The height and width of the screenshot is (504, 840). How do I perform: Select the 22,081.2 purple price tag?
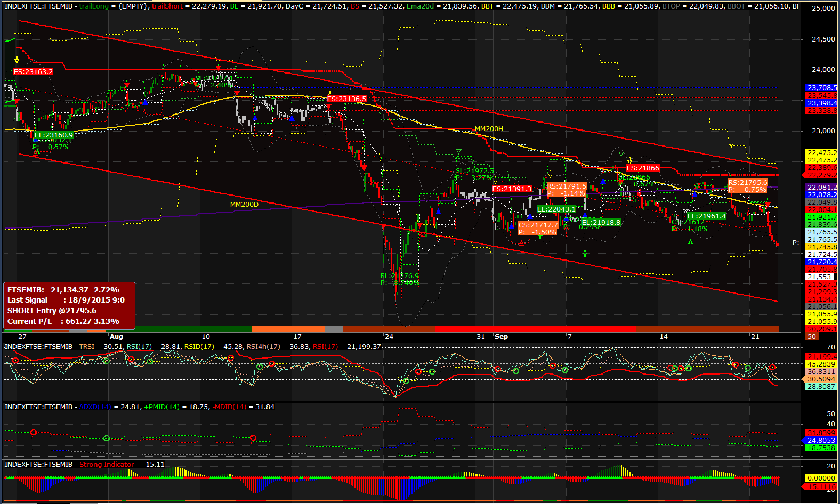(x=822, y=187)
